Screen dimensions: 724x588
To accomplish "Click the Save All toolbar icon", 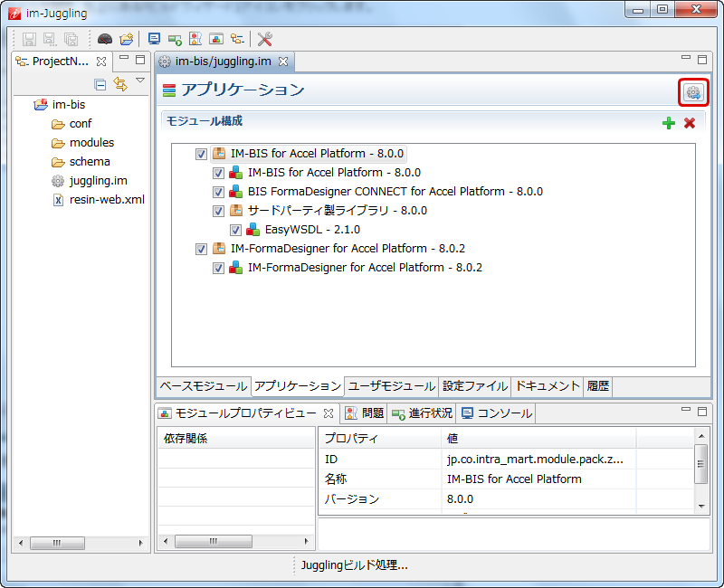I will coord(71,39).
